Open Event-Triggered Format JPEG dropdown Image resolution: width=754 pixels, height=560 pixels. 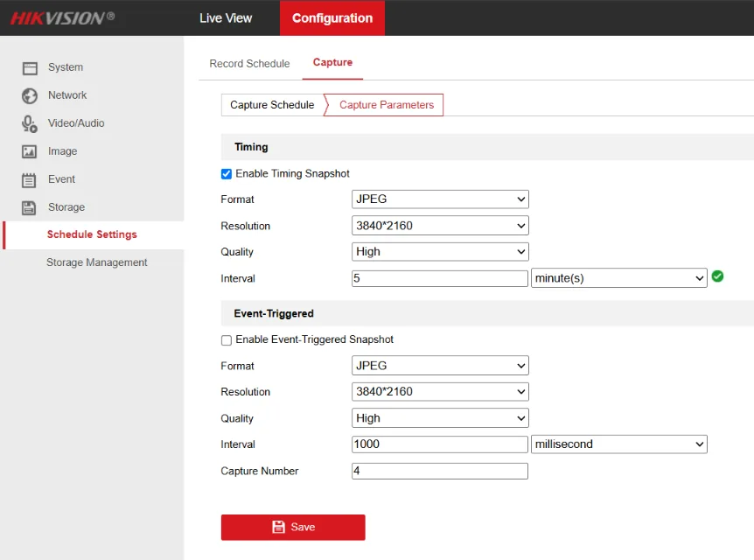click(x=440, y=366)
